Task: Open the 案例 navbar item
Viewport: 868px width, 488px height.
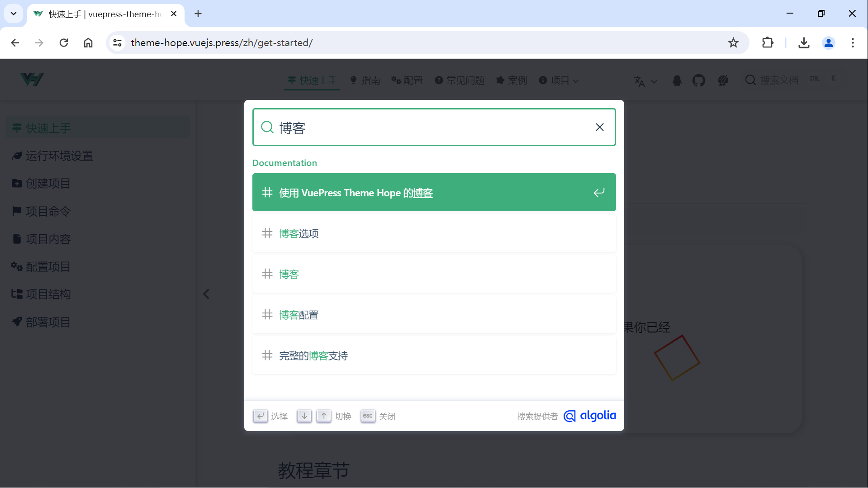Action: 512,81
